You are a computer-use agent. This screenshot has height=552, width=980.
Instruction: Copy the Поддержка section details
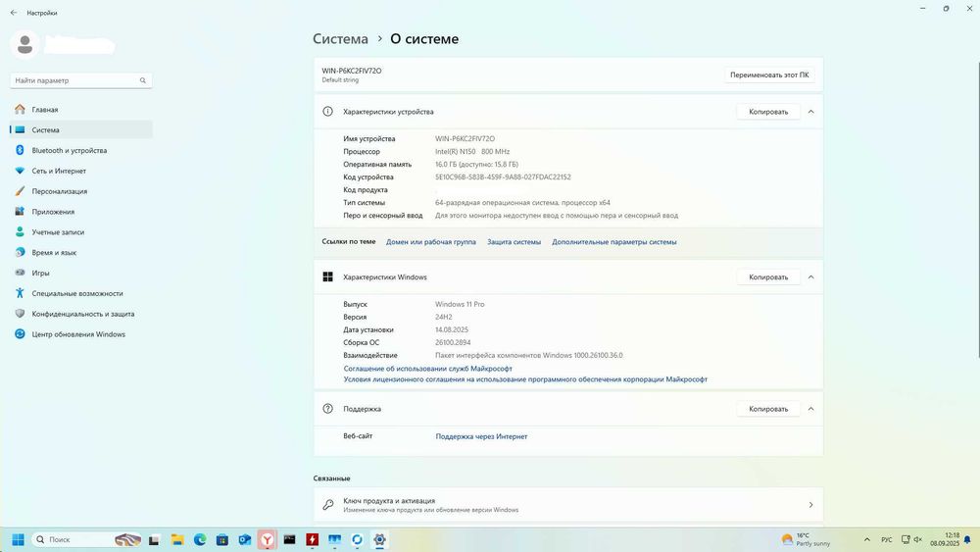pos(768,409)
